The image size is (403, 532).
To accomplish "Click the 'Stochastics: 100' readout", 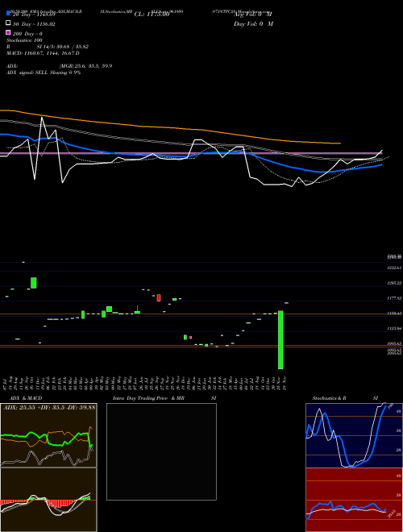I will pos(24,40).
